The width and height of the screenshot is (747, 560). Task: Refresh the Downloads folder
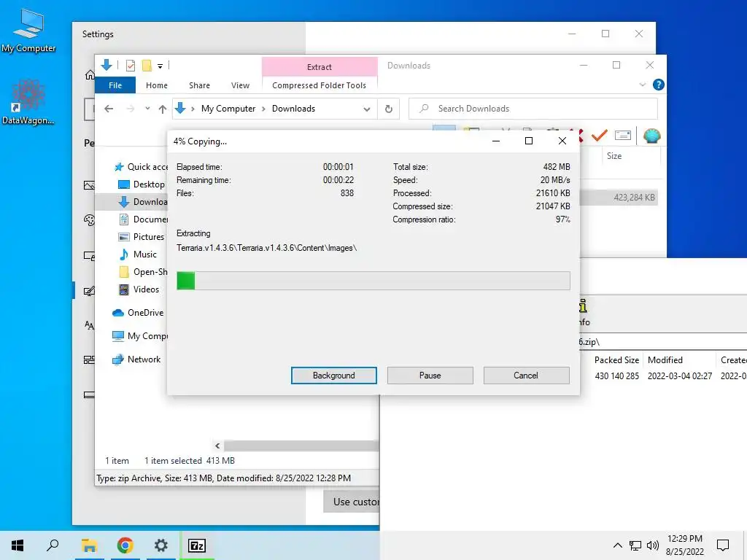pyautogui.click(x=388, y=109)
